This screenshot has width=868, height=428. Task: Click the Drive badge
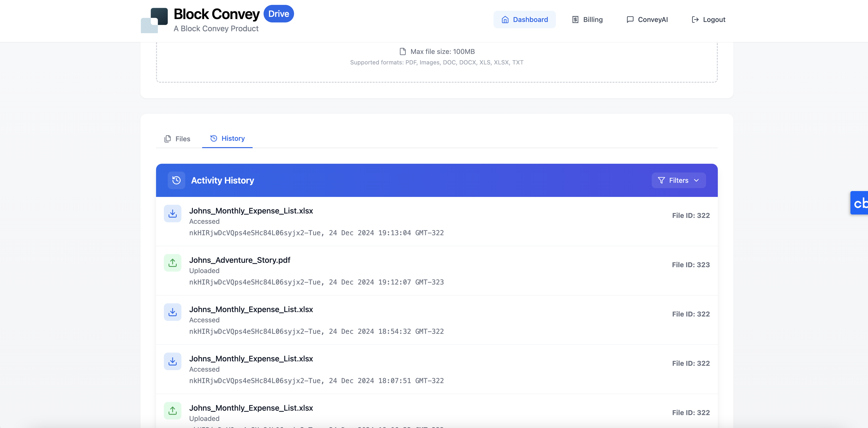click(x=279, y=14)
